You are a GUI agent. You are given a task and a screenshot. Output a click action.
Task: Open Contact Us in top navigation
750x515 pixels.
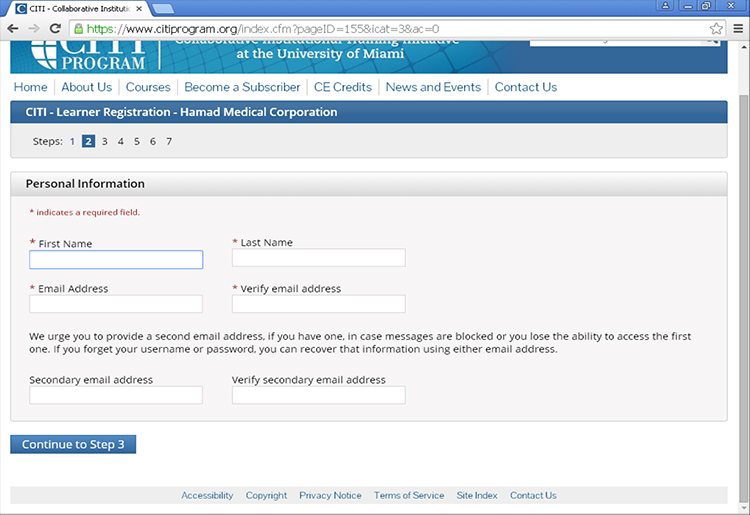click(x=526, y=87)
